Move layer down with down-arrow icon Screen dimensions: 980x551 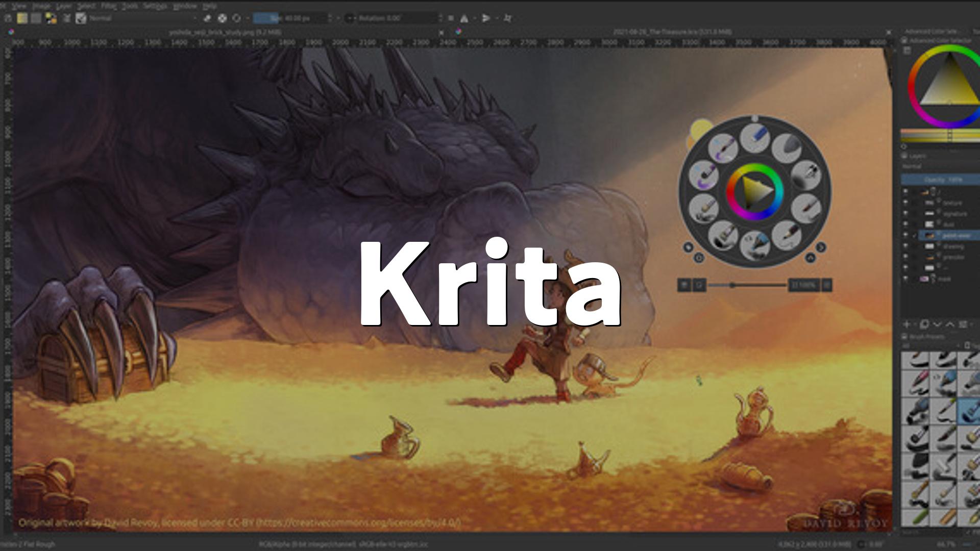[x=937, y=324]
